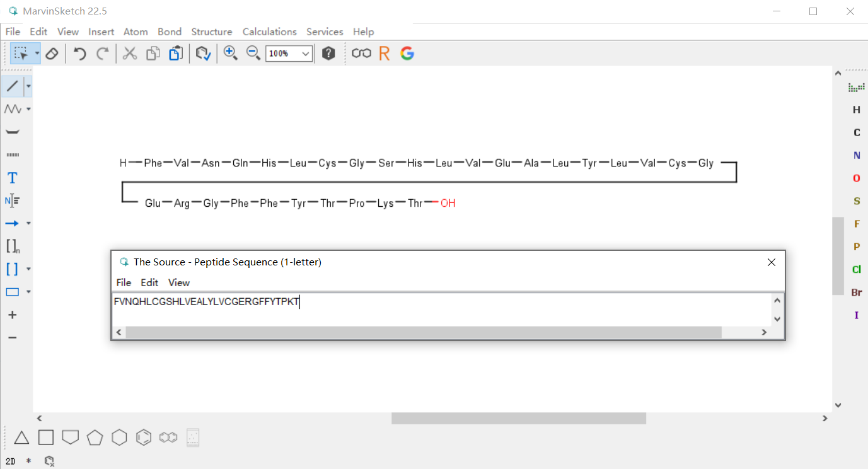
Task: Open File menu in Source window
Action: 124,282
